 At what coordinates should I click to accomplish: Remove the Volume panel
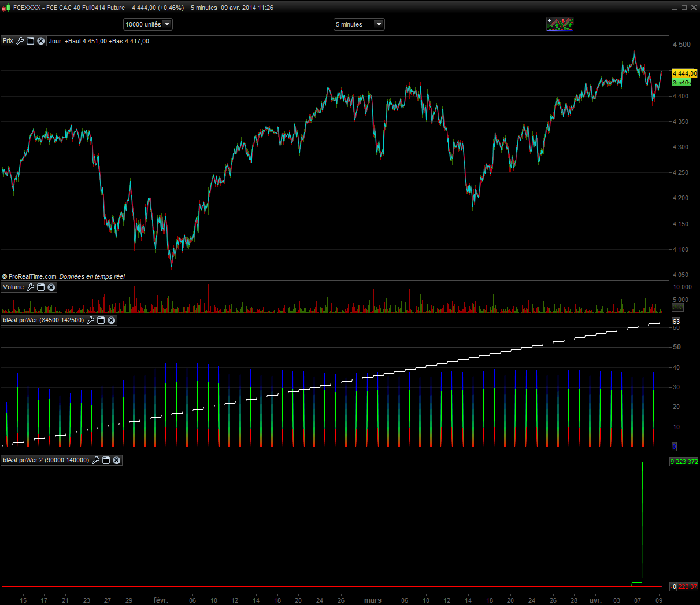click(51, 287)
